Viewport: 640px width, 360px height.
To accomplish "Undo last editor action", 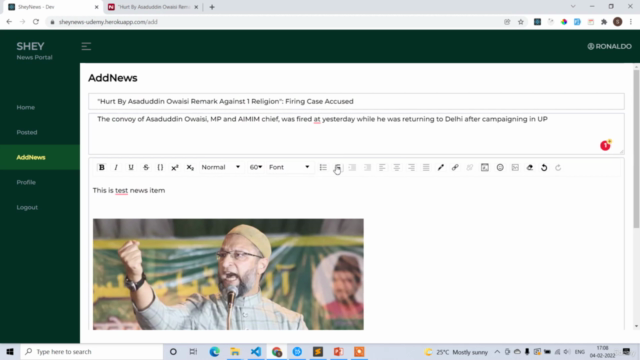I will tap(544, 167).
